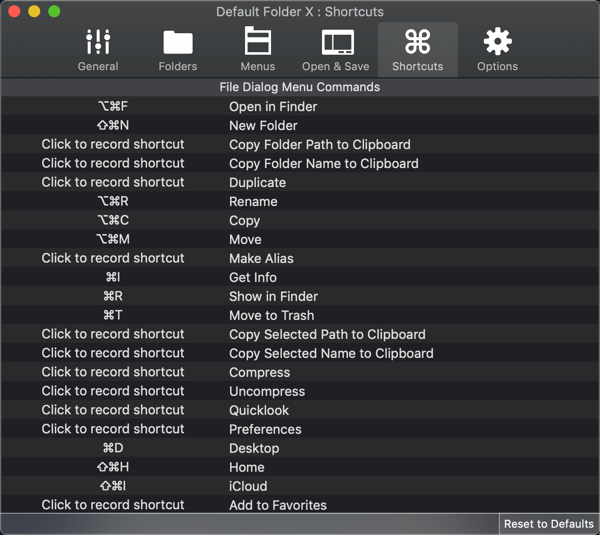Image resolution: width=600 pixels, height=535 pixels.
Task: Record shortcut for Copy Selected Name to Clipboard
Action: (113, 353)
